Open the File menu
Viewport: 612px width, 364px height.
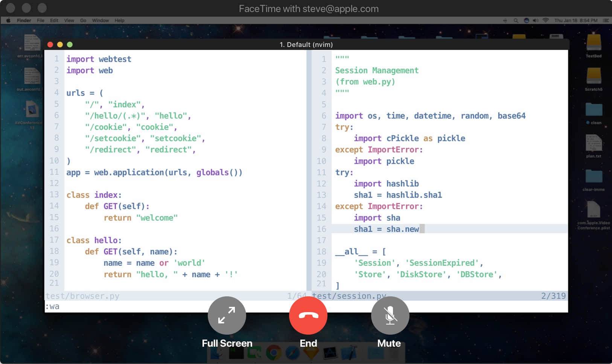41,20
